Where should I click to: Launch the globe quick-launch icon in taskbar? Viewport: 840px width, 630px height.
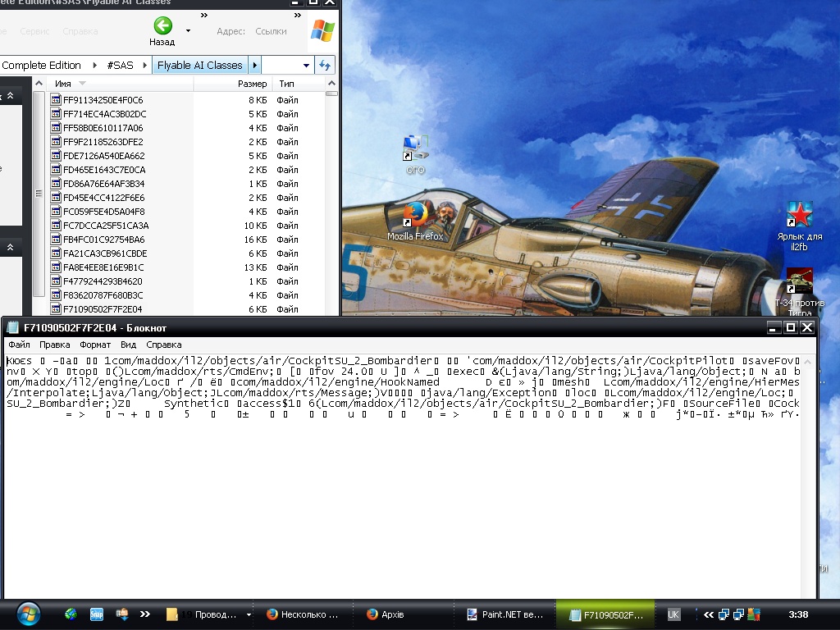[x=71, y=614]
